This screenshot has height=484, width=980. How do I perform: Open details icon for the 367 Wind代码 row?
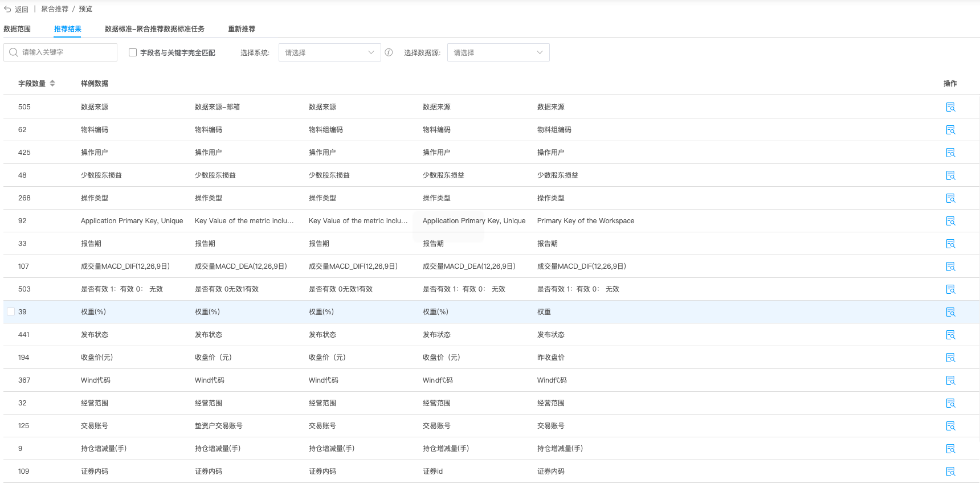coord(950,380)
